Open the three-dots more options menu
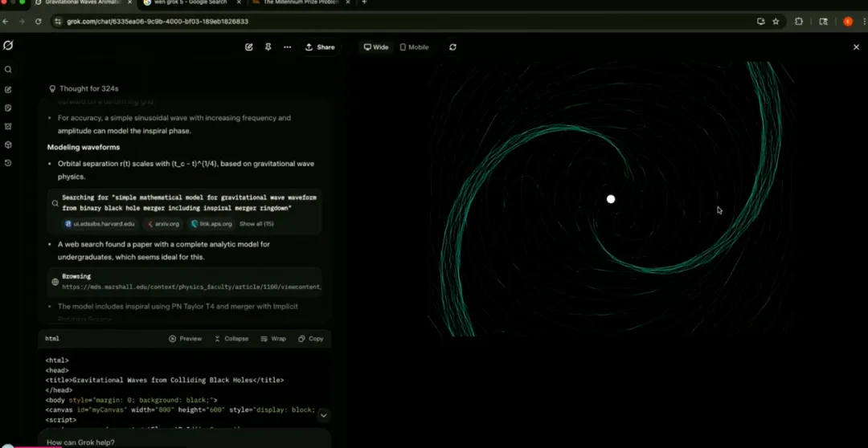 click(x=287, y=47)
